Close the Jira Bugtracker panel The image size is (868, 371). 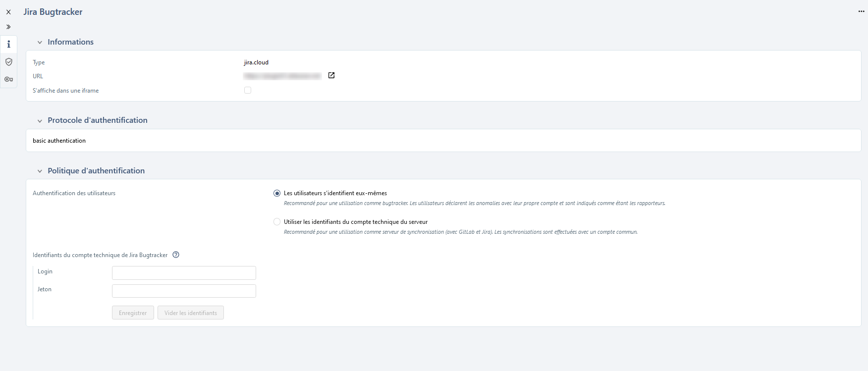pyautogui.click(x=8, y=12)
